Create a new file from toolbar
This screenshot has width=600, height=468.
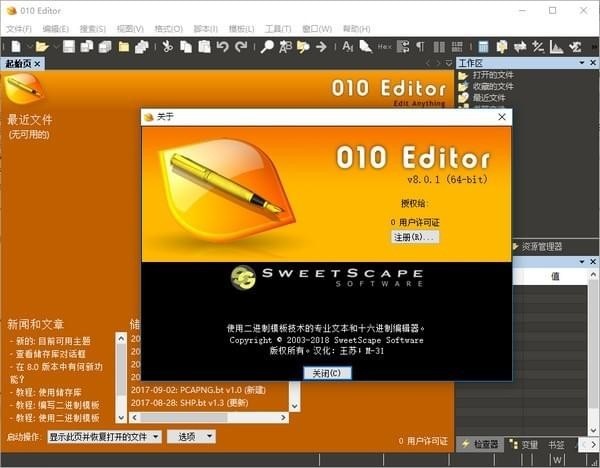coord(16,47)
